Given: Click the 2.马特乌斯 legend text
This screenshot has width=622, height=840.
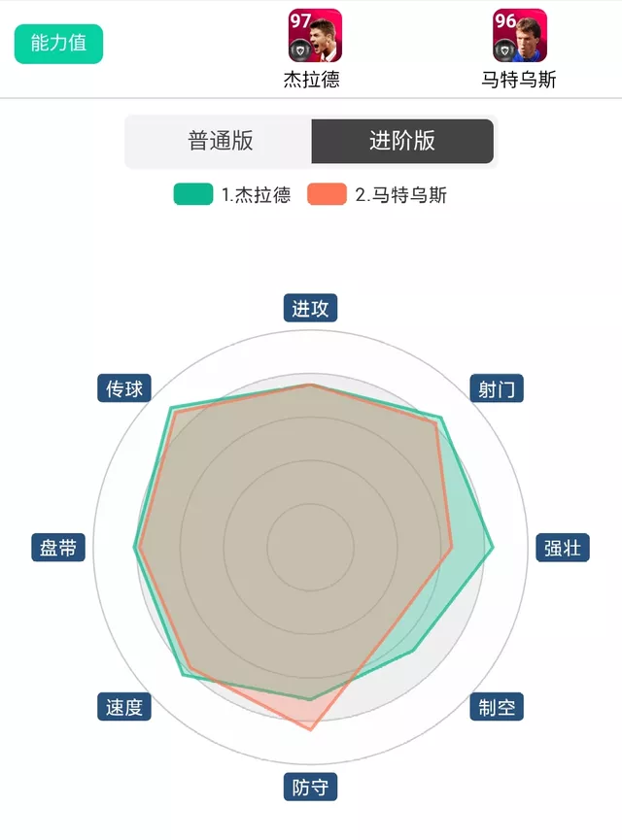Looking at the screenshot, I should (x=400, y=194).
